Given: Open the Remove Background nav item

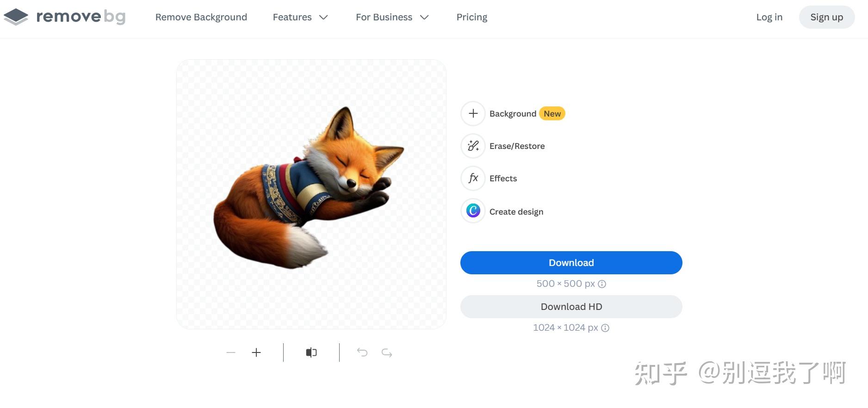Looking at the screenshot, I should pyautogui.click(x=201, y=17).
